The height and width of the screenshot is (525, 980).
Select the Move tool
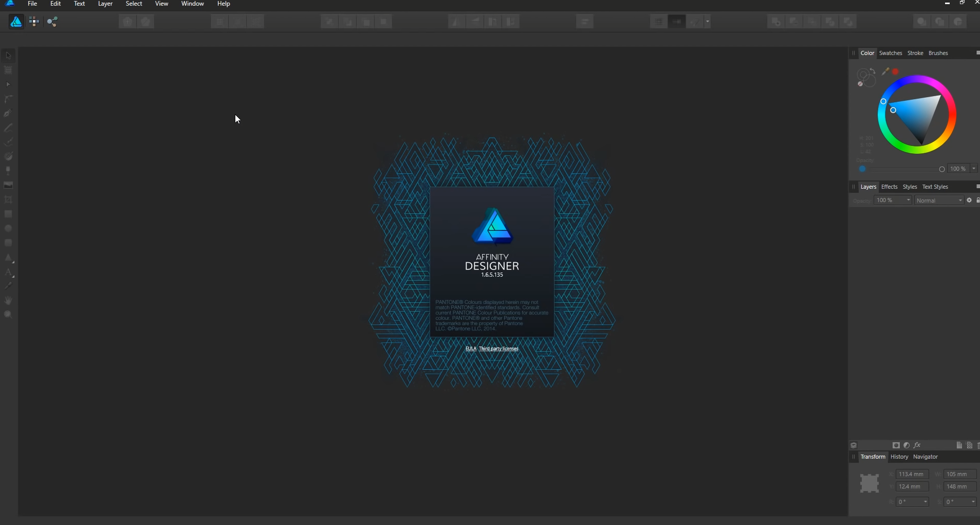pos(9,55)
